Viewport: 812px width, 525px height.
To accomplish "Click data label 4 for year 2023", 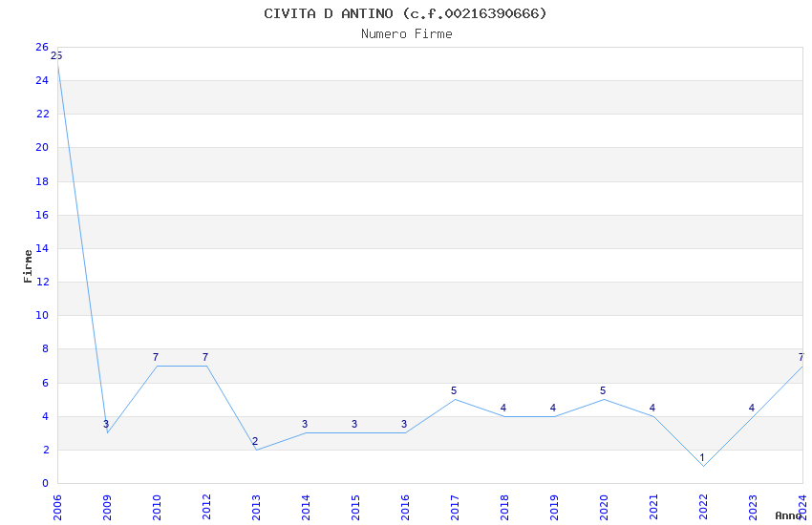I will click(x=752, y=408).
